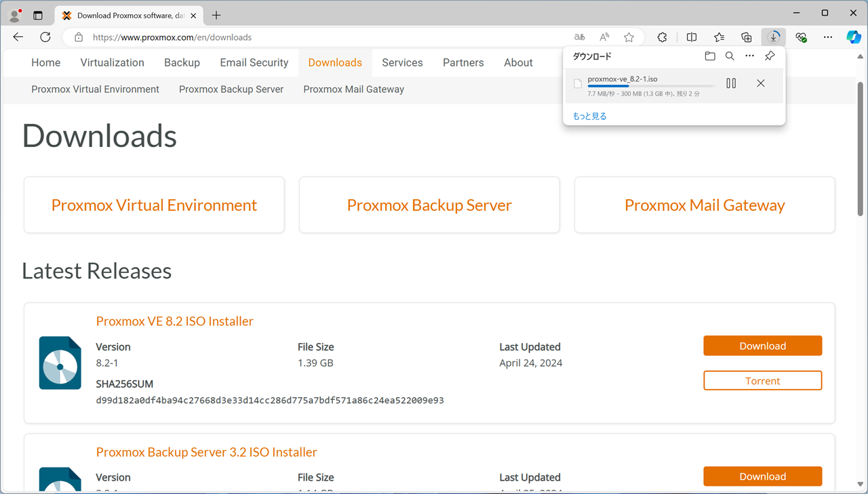Open the browser extensions icon
The image size is (868, 494).
(x=662, y=37)
